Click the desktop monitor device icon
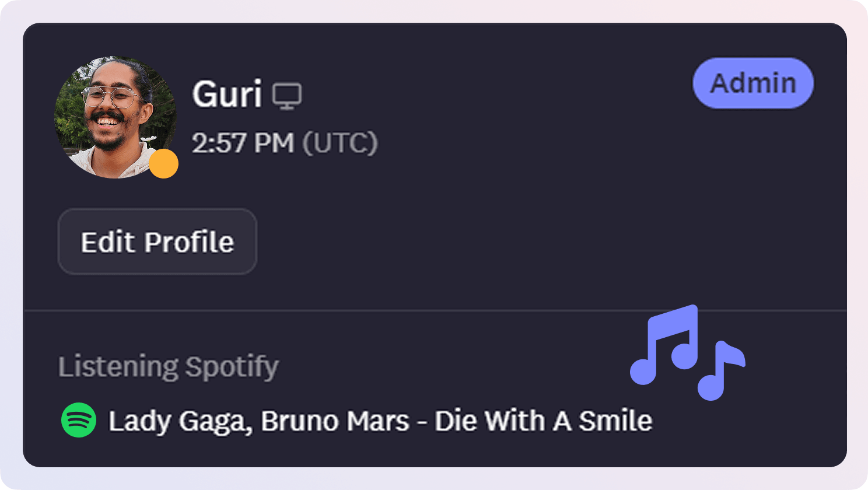Viewport: 868px width, 490px height. click(x=288, y=96)
